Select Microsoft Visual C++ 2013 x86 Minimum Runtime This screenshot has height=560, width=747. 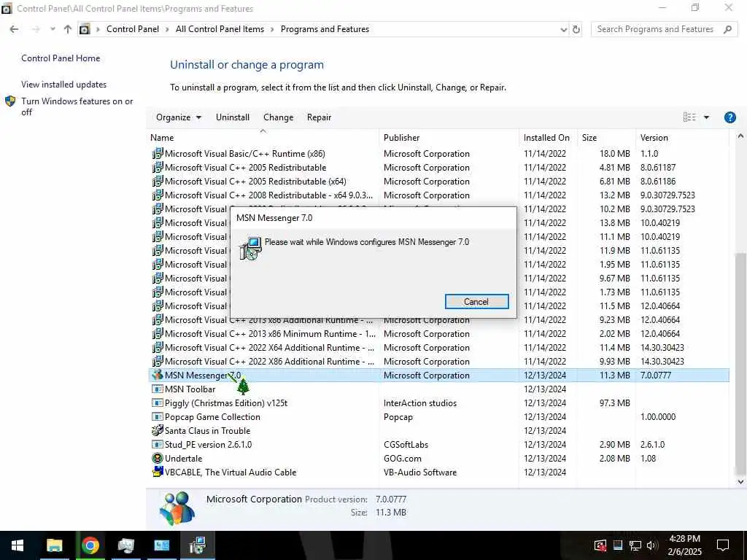pyautogui.click(x=438, y=334)
